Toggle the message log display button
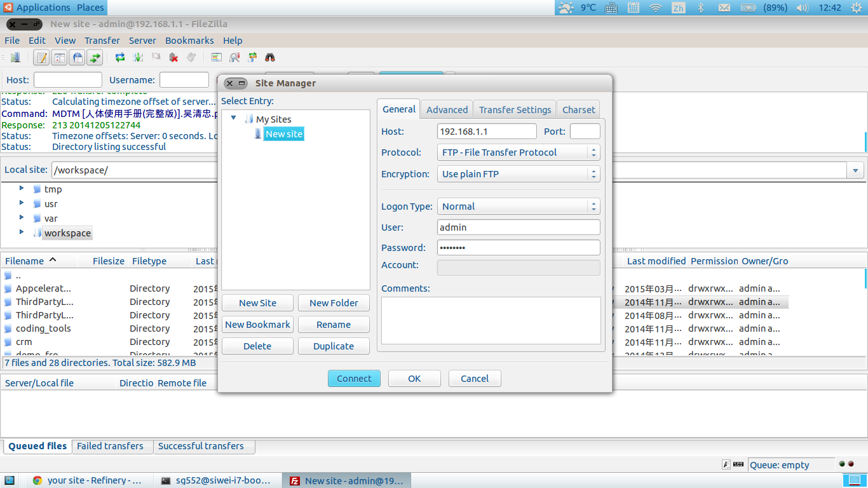 tap(42, 58)
